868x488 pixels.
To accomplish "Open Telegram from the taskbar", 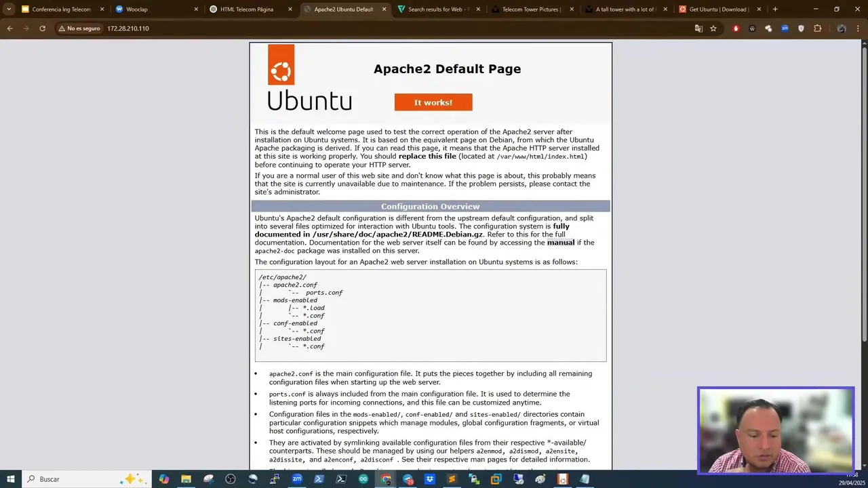I will click(408, 479).
